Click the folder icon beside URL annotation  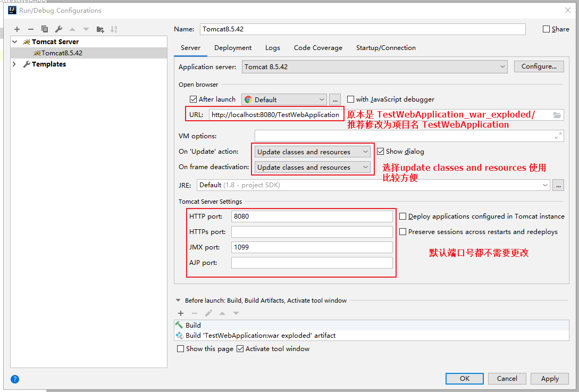557,115
